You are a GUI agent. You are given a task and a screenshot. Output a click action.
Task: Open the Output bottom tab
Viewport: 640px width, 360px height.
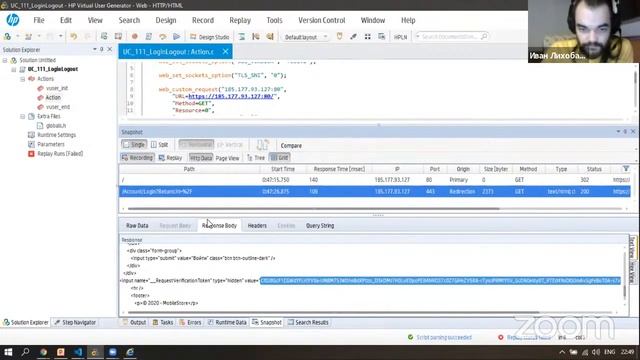point(134,322)
